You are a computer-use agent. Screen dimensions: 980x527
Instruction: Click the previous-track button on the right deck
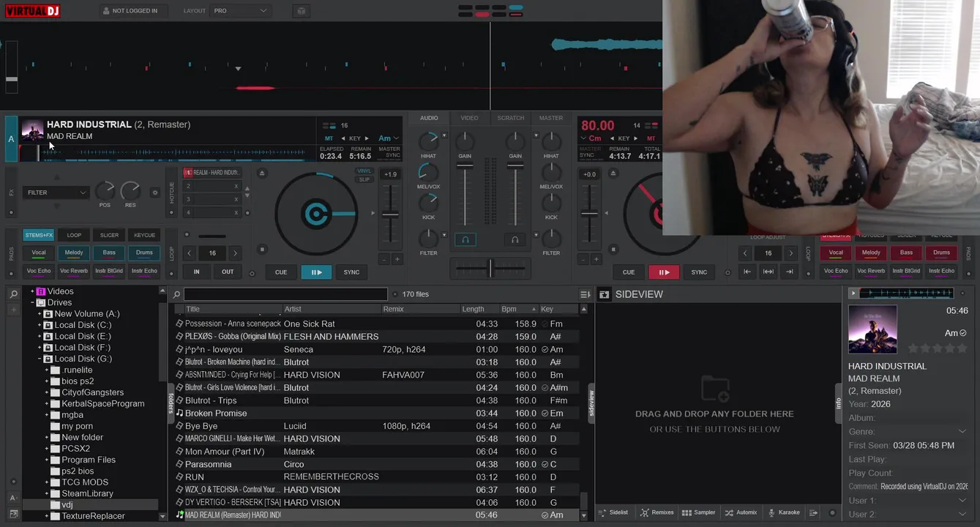pyautogui.click(x=747, y=272)
